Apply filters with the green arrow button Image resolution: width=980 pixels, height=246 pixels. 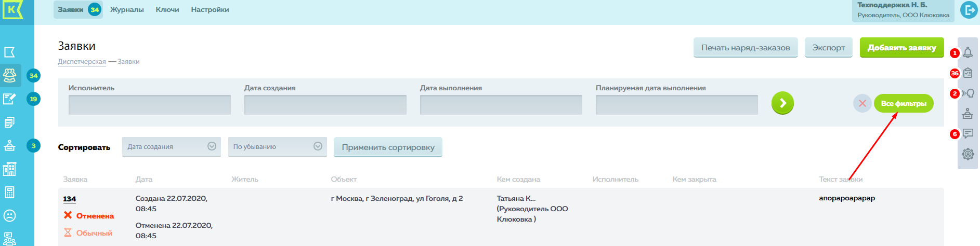[782, 103]
